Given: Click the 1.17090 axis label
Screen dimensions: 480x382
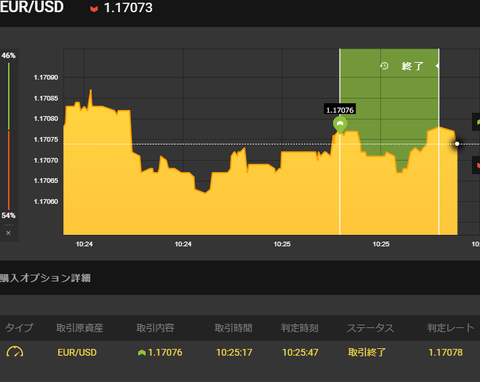Looking at the screenshot, I should (x=46, y=78).
